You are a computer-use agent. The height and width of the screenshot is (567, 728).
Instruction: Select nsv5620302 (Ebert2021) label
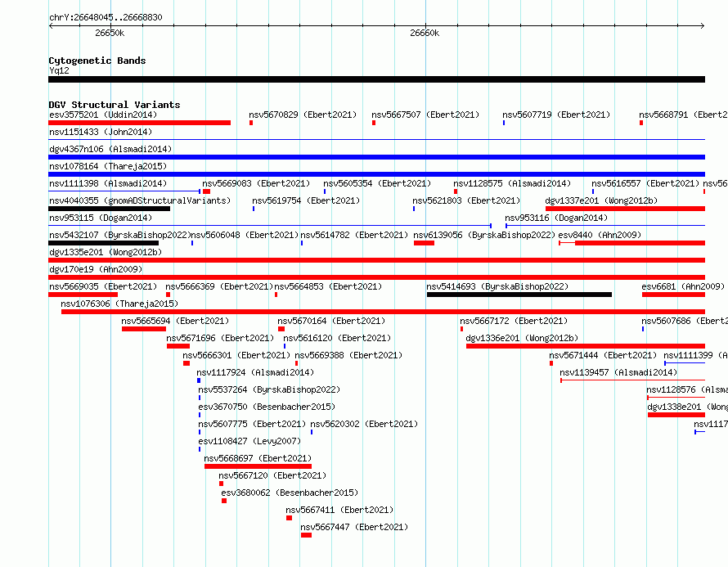click(x=364, y=424)
